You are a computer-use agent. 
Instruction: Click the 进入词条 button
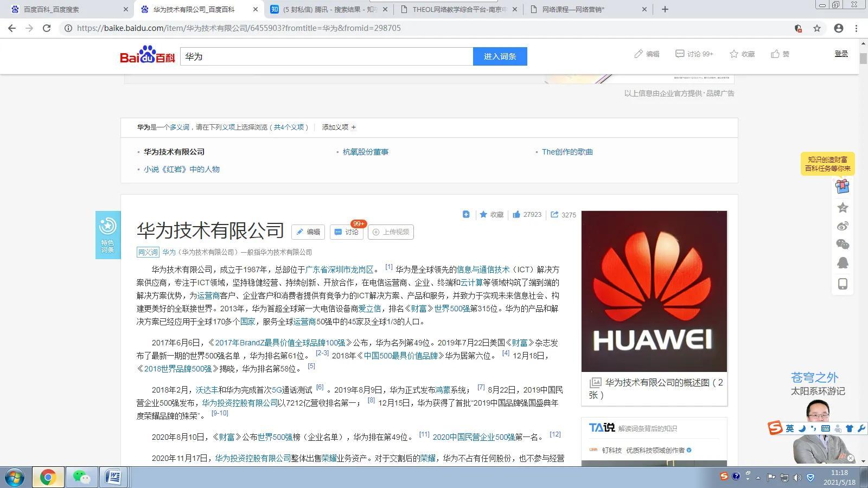(x=500, y=56)
